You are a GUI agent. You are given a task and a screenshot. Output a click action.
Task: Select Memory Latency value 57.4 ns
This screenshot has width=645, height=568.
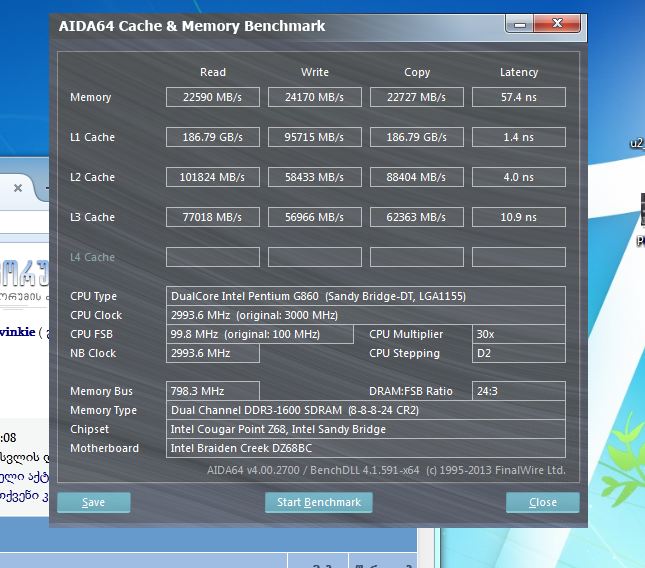pos(519,97)
